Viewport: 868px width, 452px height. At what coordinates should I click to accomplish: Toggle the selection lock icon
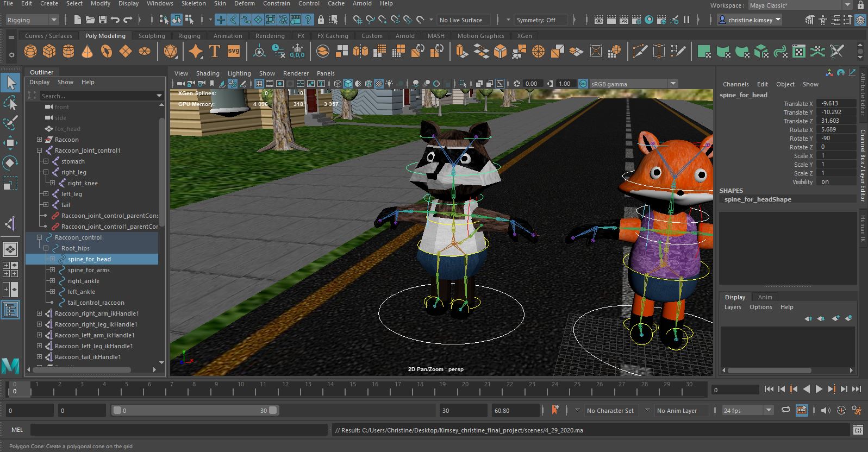pyautogui.click(x=321, y=20)
